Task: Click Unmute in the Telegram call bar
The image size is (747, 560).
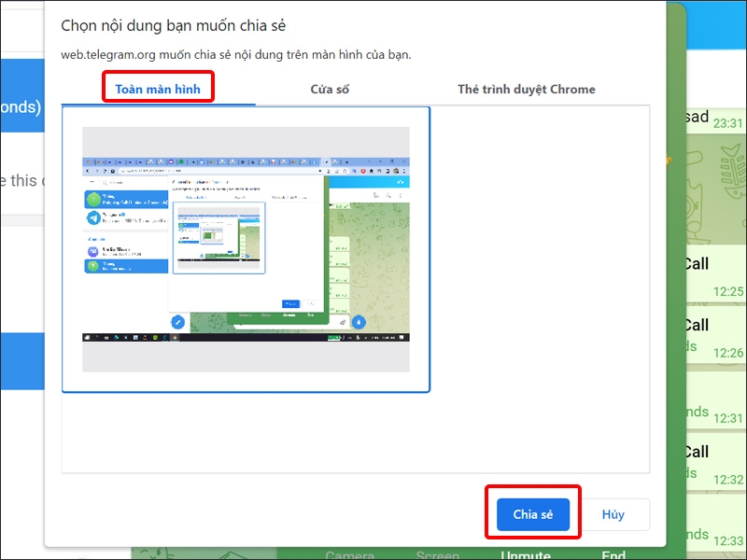Action: 526,555
